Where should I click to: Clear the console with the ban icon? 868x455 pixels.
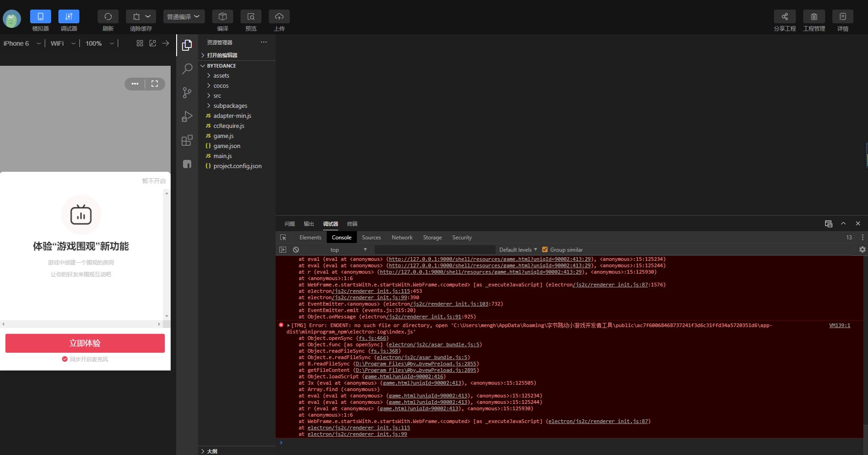296,250
